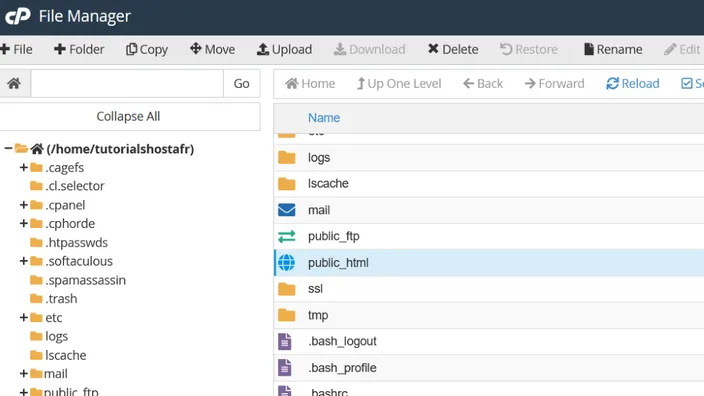Click the Move toolbar button

(x=212, y=49)
